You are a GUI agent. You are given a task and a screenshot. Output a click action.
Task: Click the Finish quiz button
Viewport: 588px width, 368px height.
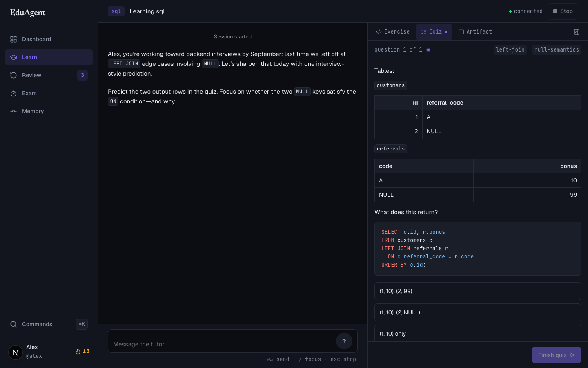(556, 355)
